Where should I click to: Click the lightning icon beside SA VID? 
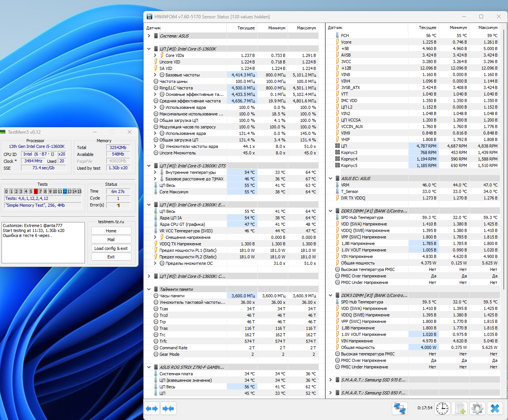tap(156, 68)
